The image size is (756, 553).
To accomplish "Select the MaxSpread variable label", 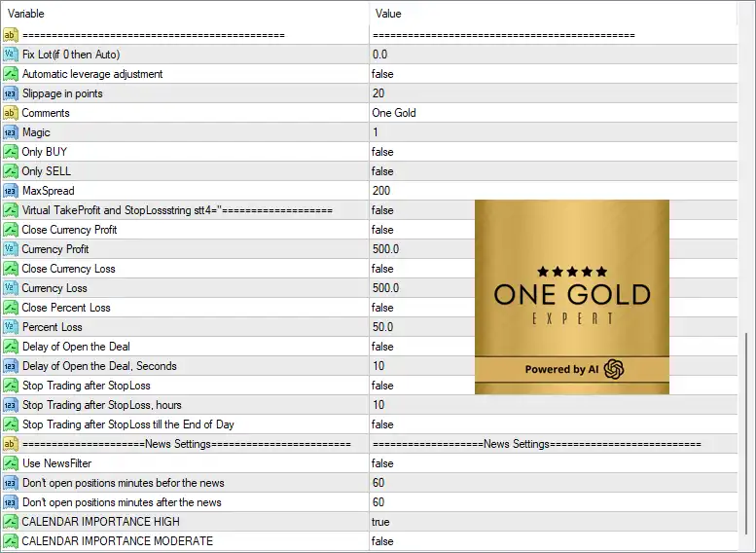I will coord(49,191).
